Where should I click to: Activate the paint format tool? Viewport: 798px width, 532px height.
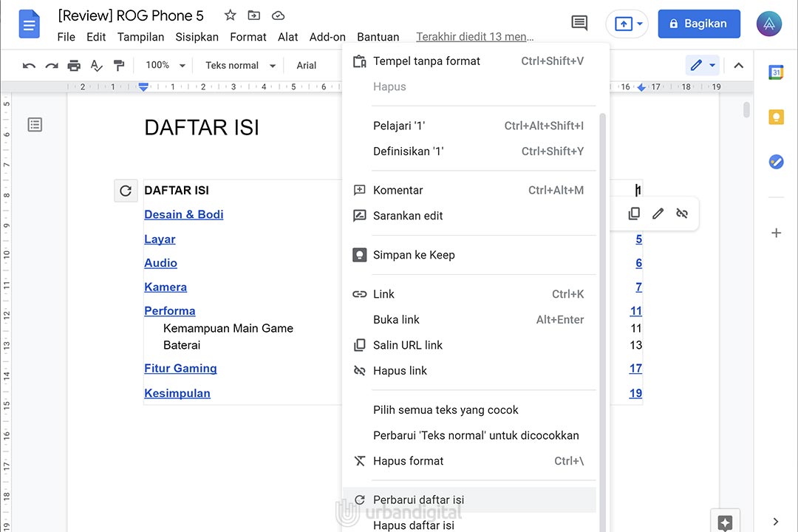tap(118, 65)
